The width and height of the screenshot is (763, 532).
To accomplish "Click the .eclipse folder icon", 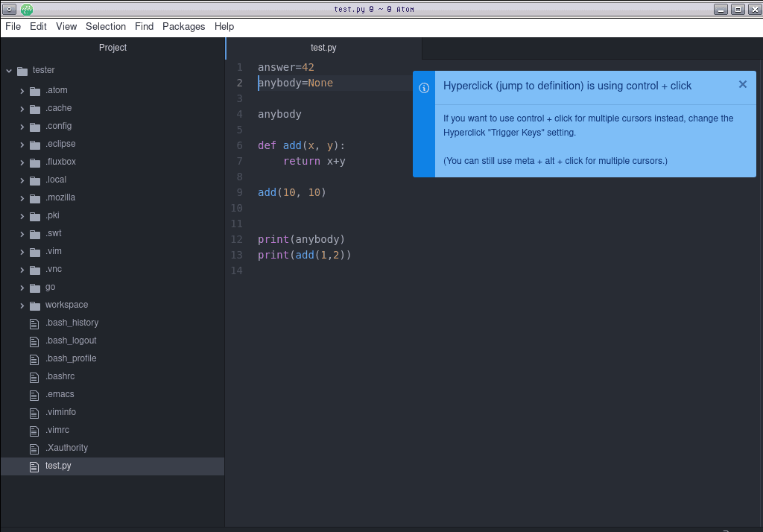I will click(x=35, y=145).
